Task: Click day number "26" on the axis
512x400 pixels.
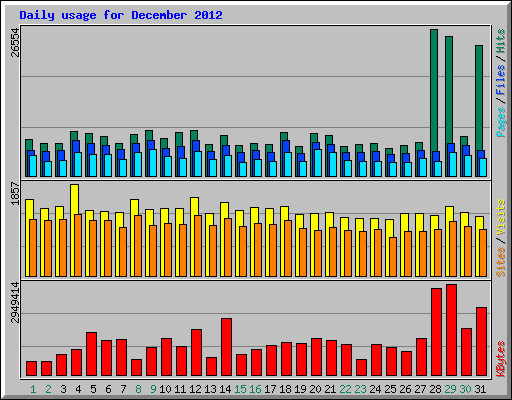Action: (x=405, y=389)
